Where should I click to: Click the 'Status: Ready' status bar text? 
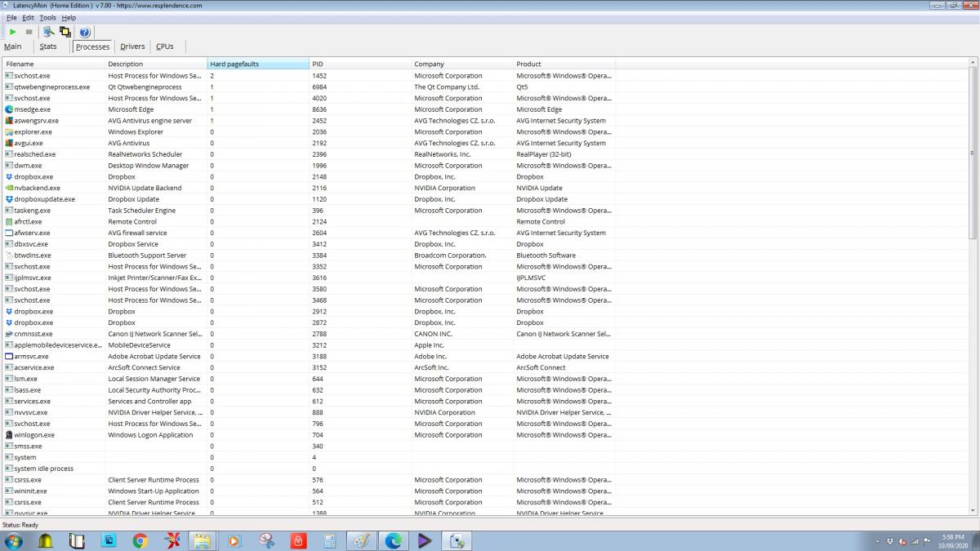[x=20, y=525]
